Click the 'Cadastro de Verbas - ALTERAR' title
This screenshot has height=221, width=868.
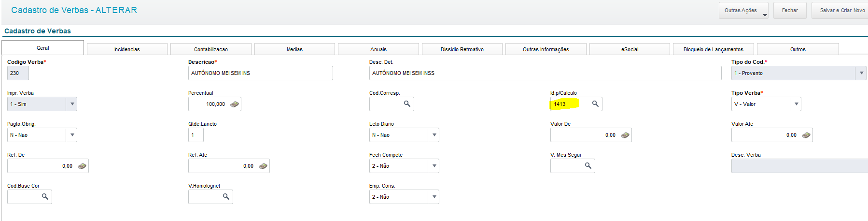pos(74,10)
